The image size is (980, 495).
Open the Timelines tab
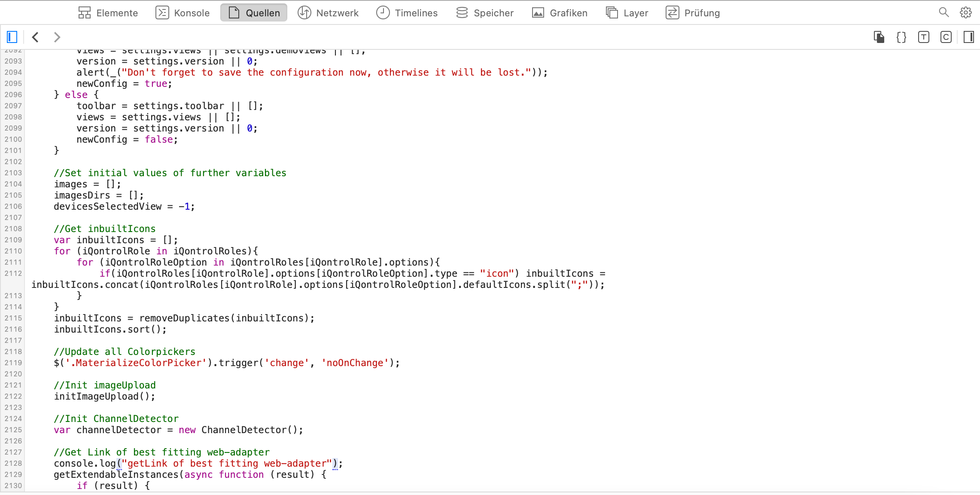click(407, 13)
